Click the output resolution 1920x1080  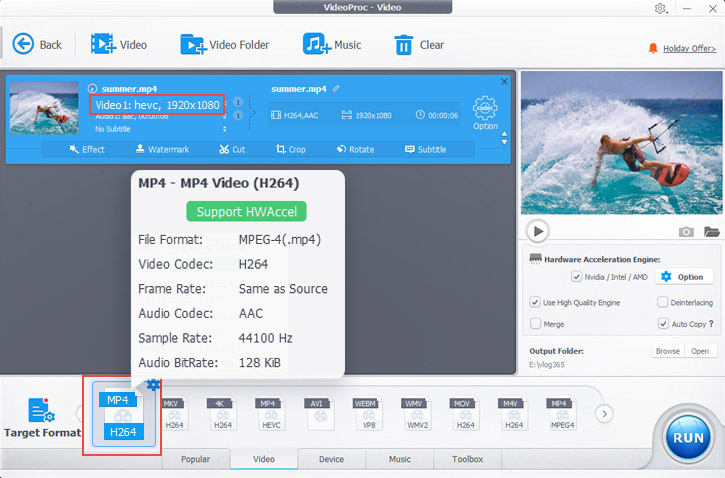(373, 115)
